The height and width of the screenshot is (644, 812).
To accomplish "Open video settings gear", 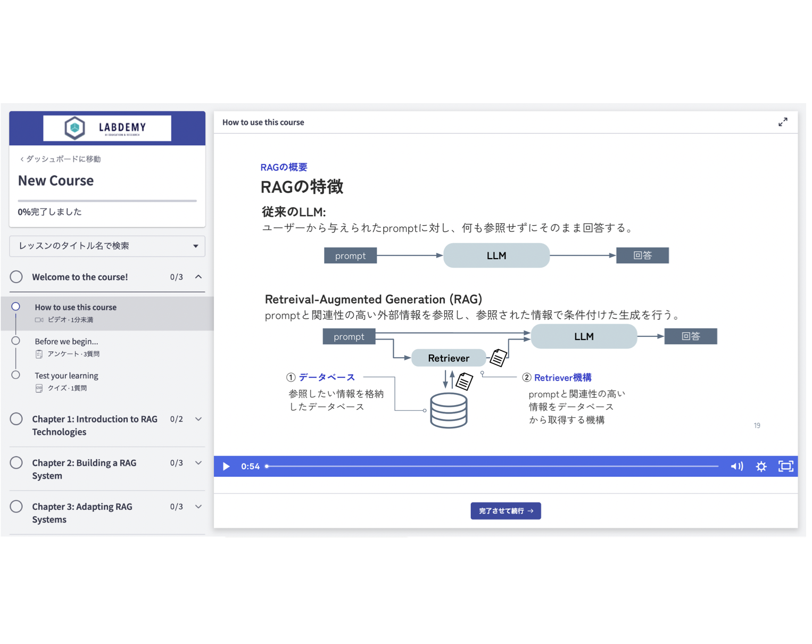I will coord(761,466).
